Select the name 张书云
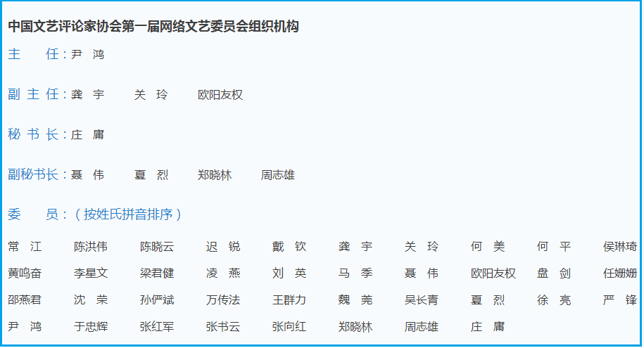Viewport: 644px width, 348px height. tap(223, 327)
